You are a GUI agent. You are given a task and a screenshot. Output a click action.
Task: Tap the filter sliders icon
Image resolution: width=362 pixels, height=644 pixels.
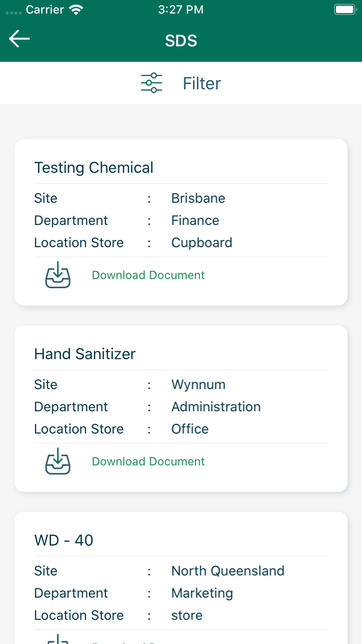click(x=152, y=83)
